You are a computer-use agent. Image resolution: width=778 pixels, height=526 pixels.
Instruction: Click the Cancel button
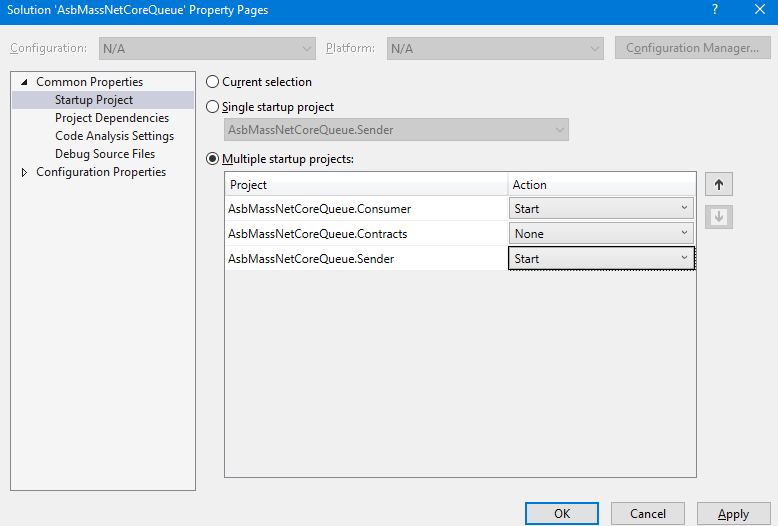click(x=648, y=513)
